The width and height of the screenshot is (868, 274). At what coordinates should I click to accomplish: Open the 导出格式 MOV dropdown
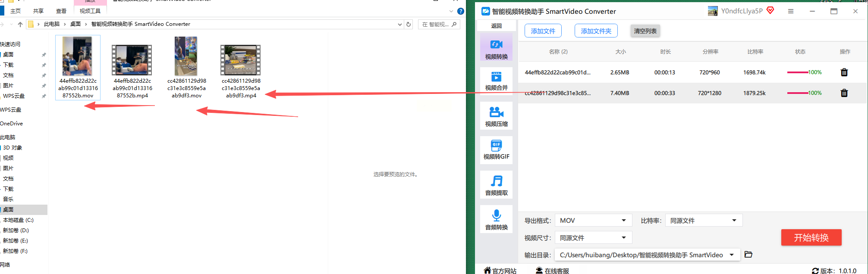click(x=593, y=220)
